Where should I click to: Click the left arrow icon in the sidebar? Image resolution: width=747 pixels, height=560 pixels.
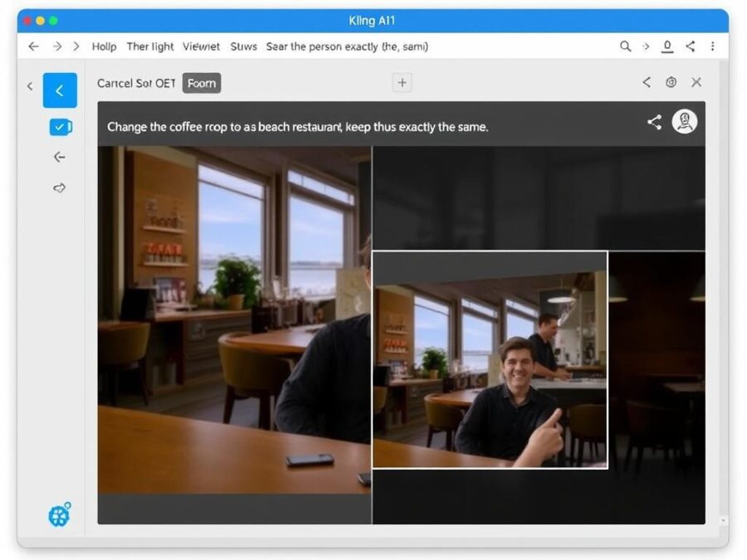pos(59,157)
